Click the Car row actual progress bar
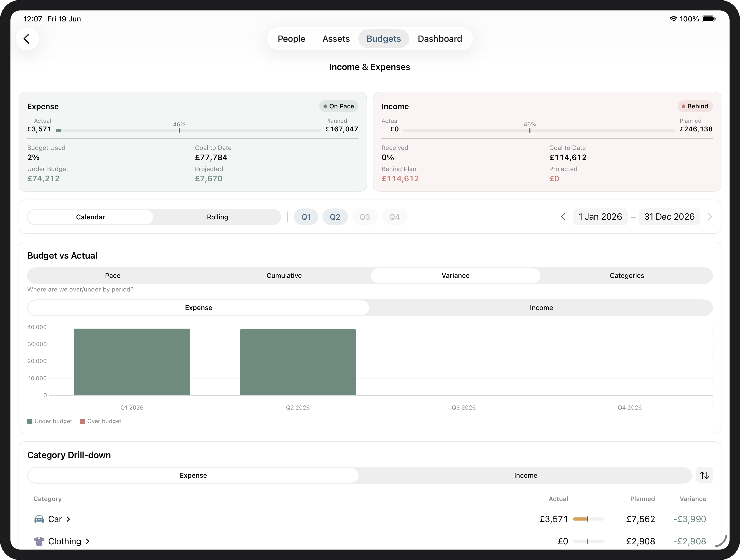Screen dimensions: 740x560 [588, 519]
